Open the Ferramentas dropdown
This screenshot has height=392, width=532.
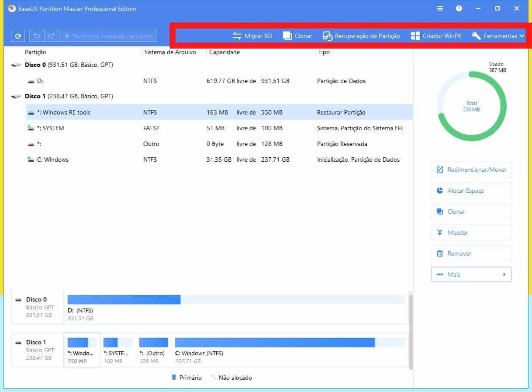[497, 36]
